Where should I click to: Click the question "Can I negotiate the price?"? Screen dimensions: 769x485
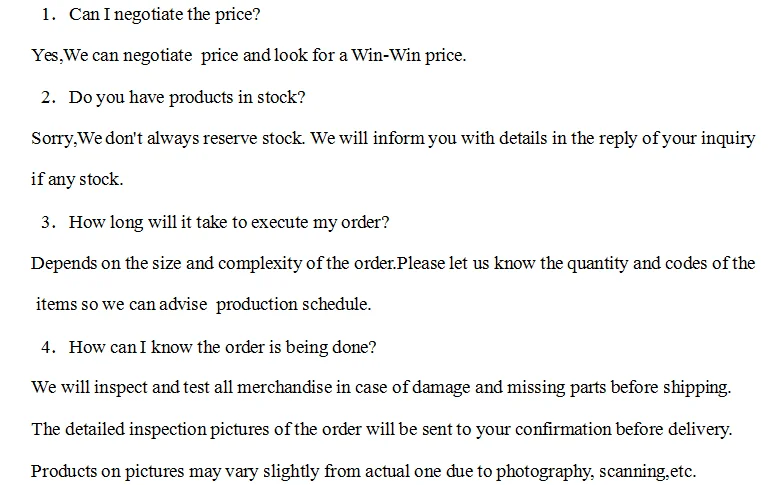point(165,15)
